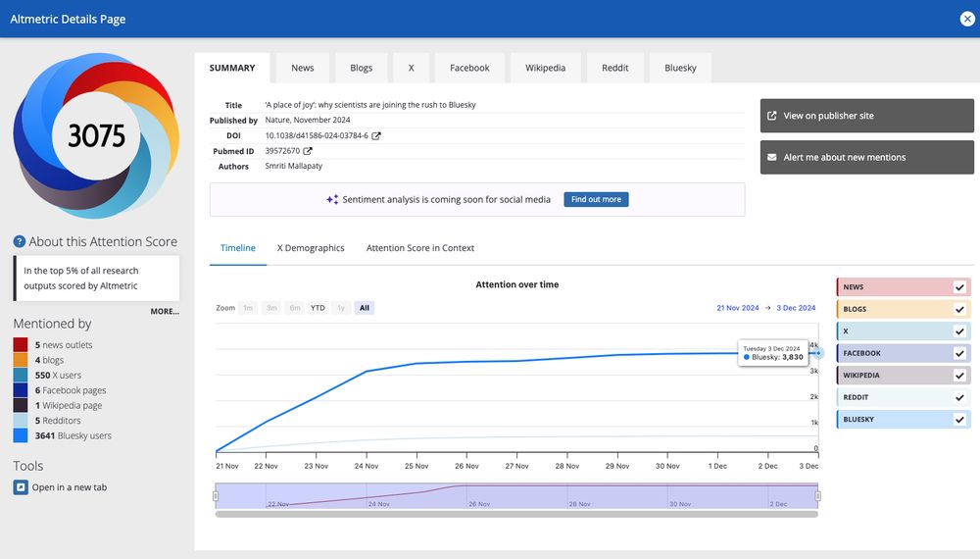Viewport: 980px width, 559px height.
Task: Click the DOI 10.1038/d41586-024-03784-6 text
Action: coord(317,135)
